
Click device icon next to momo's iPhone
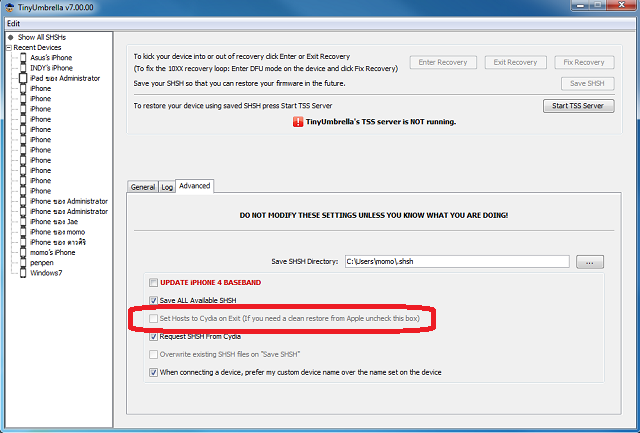point(23,252)
